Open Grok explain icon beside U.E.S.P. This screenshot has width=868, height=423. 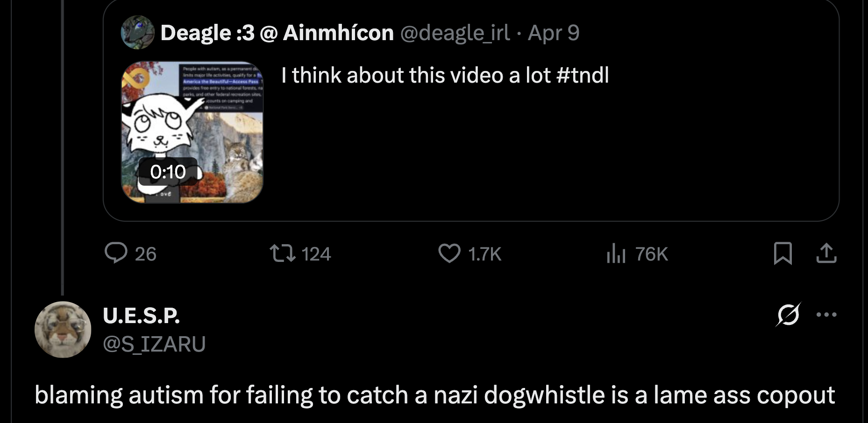click(788, 314)
